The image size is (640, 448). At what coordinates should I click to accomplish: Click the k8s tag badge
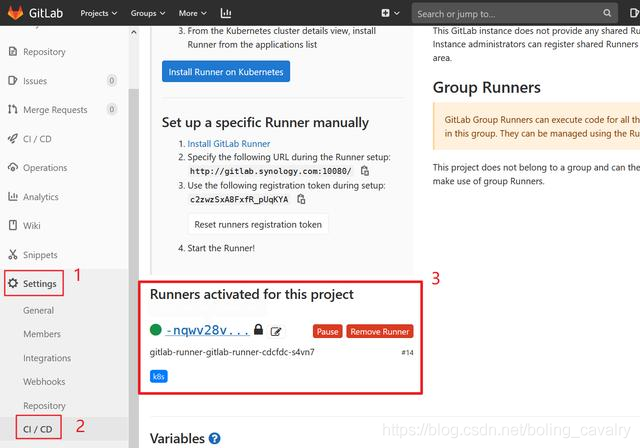coord(158,376)
